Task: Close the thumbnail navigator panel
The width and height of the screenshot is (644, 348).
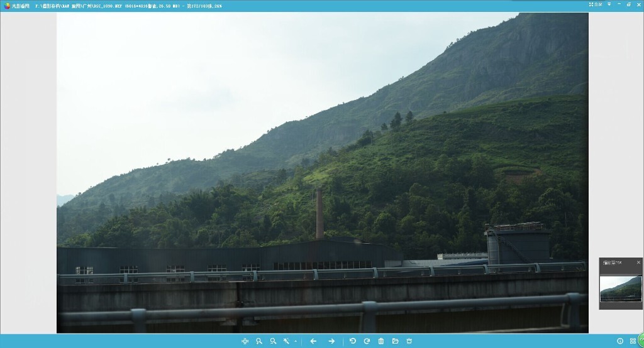Action: click(x=638, y=262)
